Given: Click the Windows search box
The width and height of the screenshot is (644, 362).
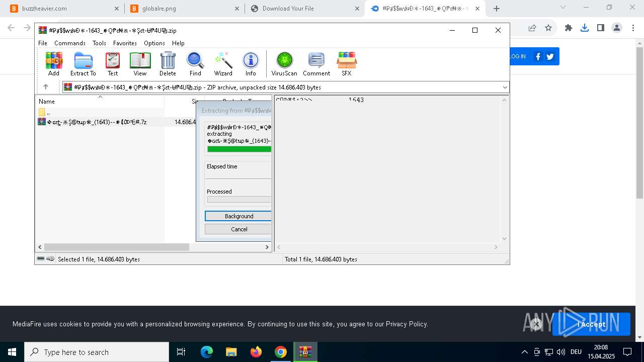Looking at the screenshot, I should click(97, 352).
